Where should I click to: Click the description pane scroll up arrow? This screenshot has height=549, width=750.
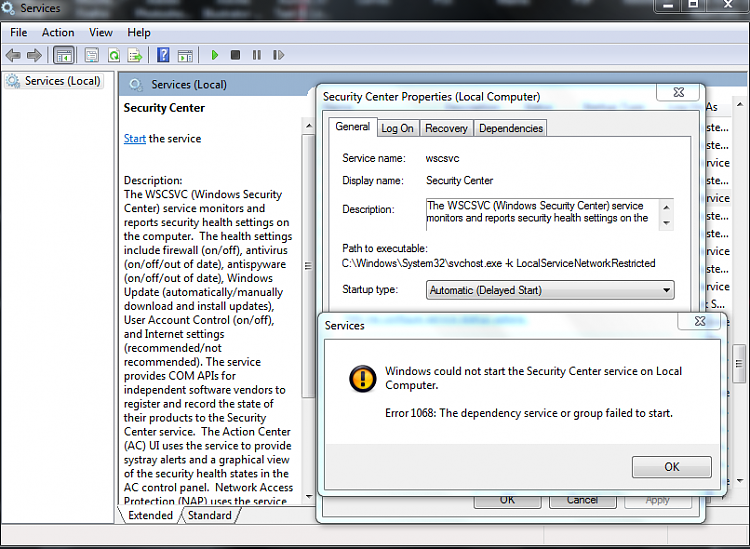click(x=309, y=126)
